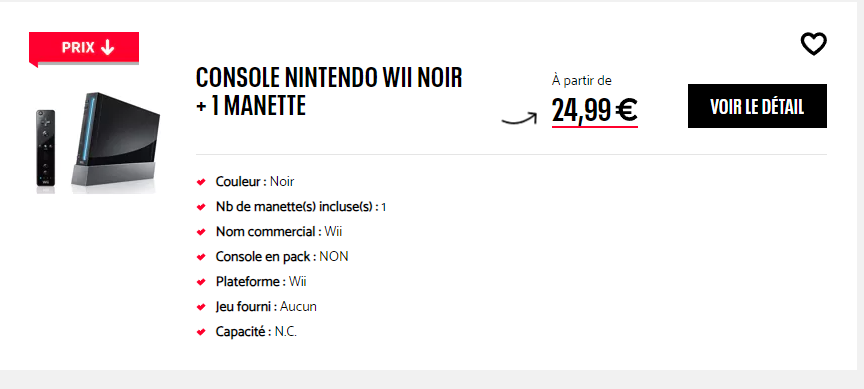Click heart bullet next to Plateforme
Screen dimensions: 864x389
(201, 282)
